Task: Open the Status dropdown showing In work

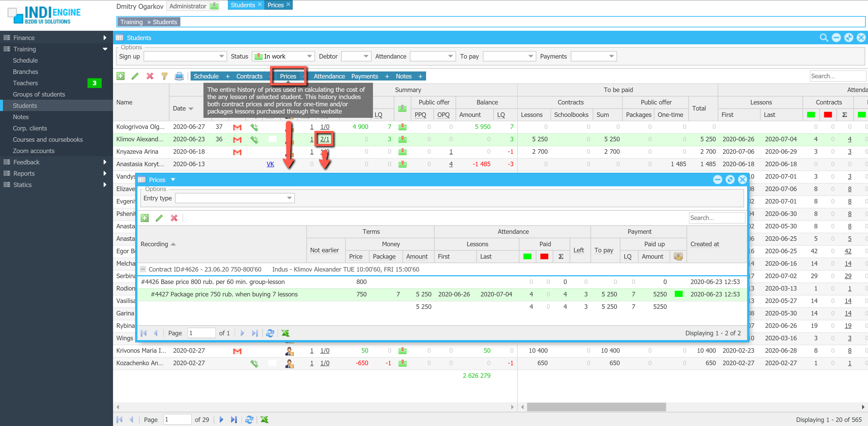Action: point(309,57)
